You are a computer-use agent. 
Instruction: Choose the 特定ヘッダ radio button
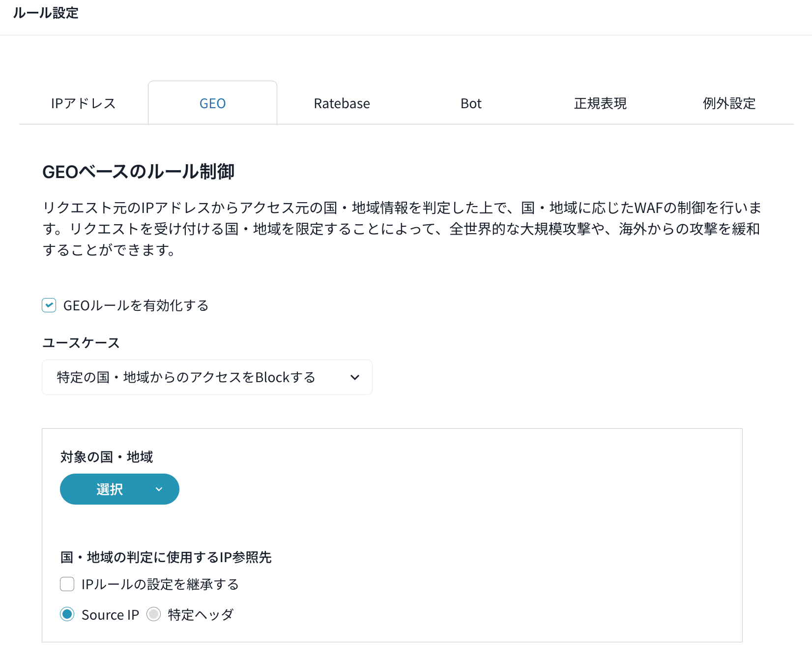click(x=154, y=614)
